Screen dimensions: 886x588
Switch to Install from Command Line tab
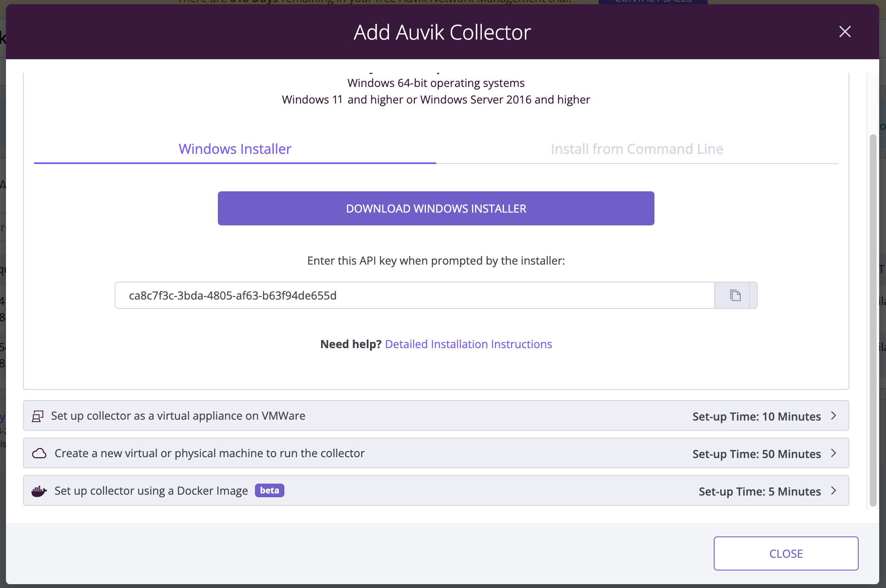(637, 149)
